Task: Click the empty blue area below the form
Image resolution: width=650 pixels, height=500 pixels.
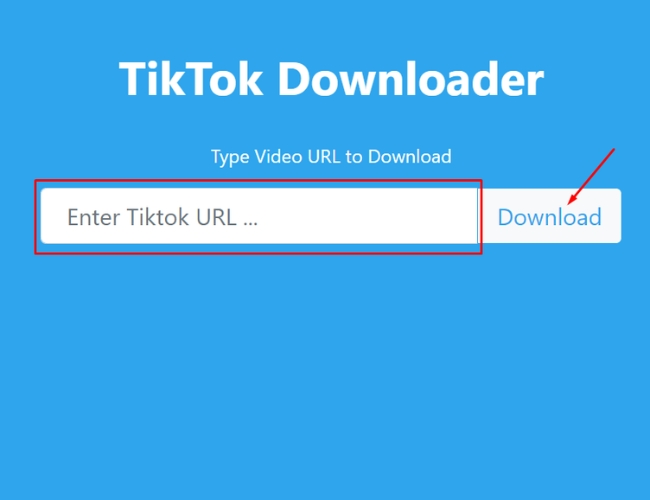Action: 325,373
